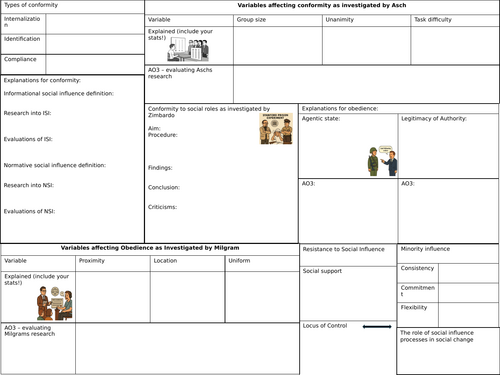Image resolution: width=500 pixels, height=375 pixels.
Task: Click the 'Commitment' label cell
Action: [418, 293]
